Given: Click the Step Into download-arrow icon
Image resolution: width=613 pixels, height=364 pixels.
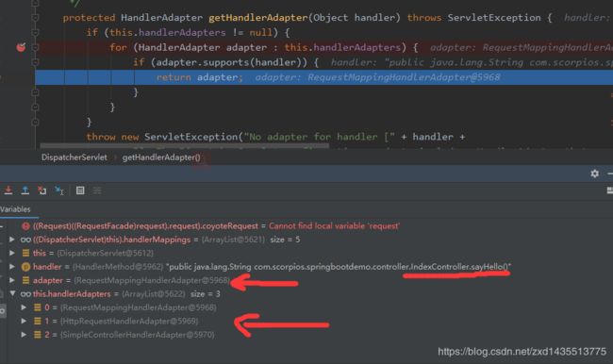Looking at the screenshot, I should point(8,190).
